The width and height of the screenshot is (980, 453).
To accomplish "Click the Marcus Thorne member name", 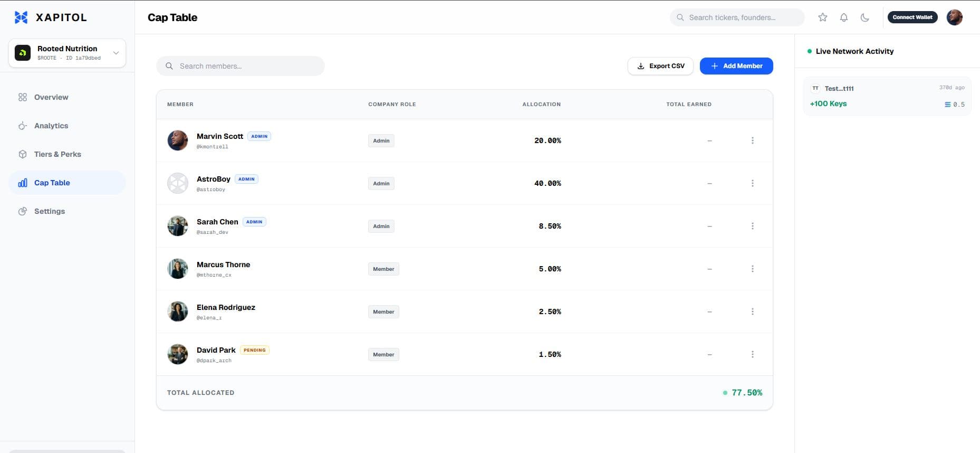I will coord(224,265).
